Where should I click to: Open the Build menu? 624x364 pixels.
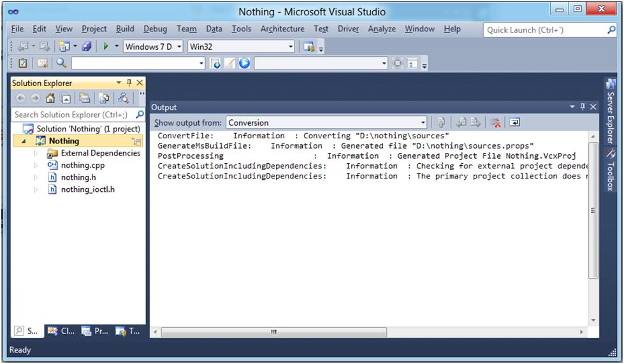[x=125, y=29]
